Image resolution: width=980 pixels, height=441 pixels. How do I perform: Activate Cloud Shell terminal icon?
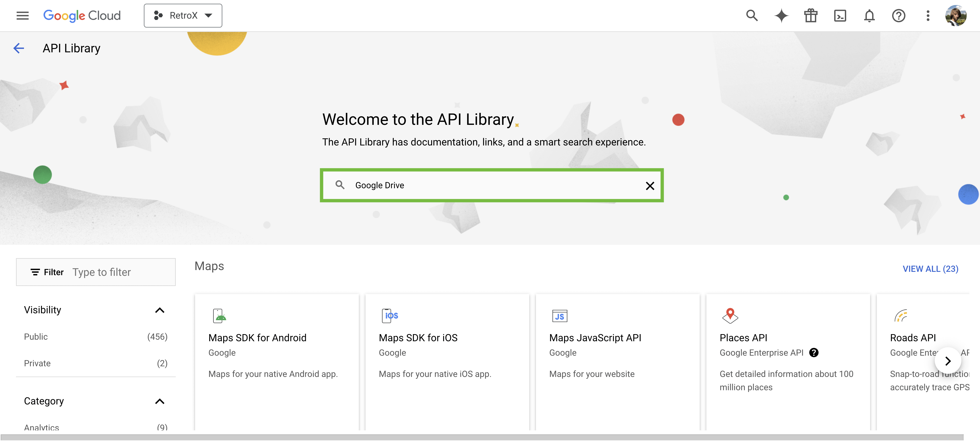pyautogui.click(x=840, y=16)
